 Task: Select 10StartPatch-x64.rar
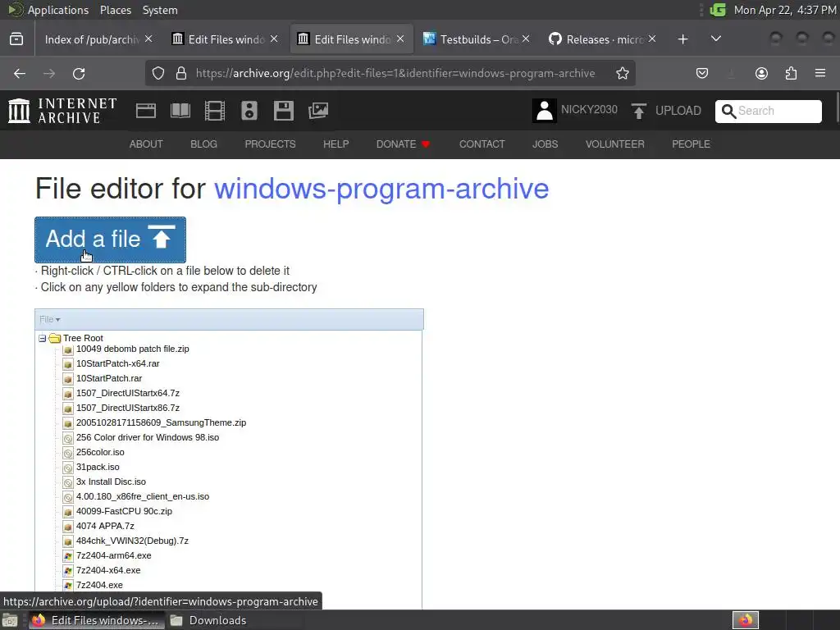[118, 363]
